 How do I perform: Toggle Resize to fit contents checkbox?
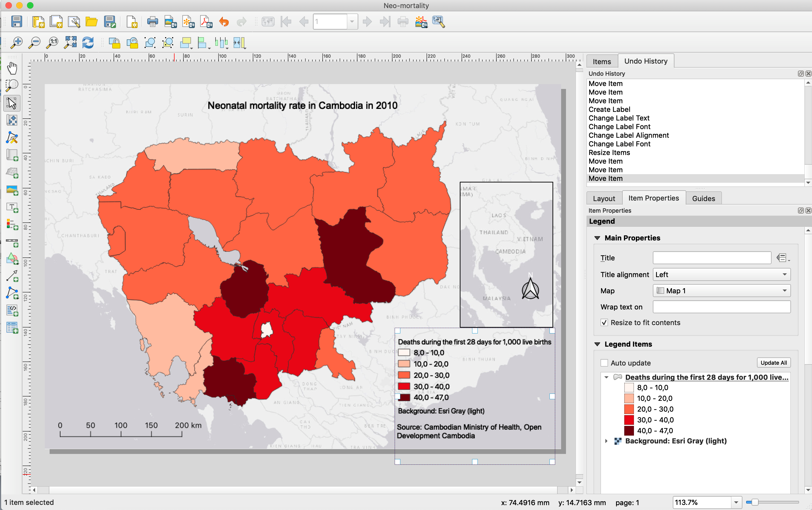[604, 323]
